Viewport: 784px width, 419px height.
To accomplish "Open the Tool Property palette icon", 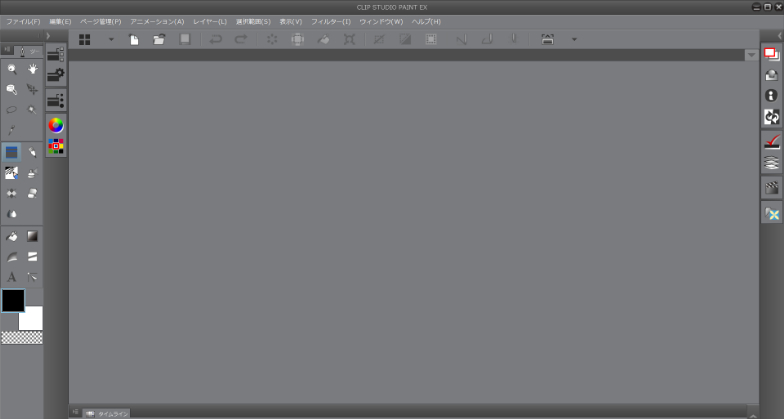I will pos(56,75).
